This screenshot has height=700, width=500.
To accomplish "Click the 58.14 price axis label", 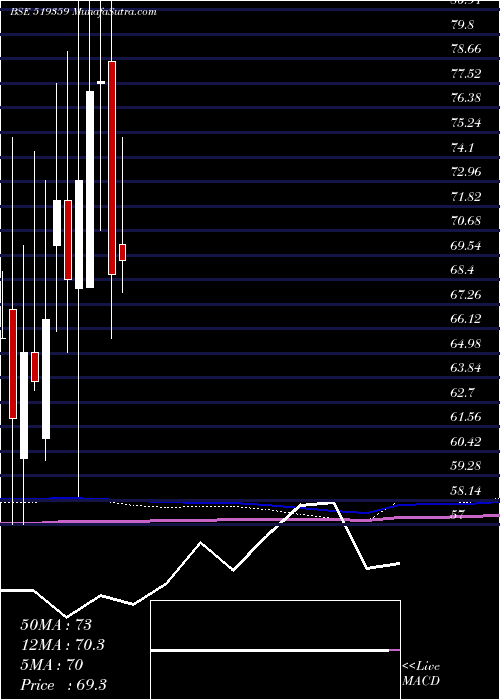I will [x=466, y=491].
